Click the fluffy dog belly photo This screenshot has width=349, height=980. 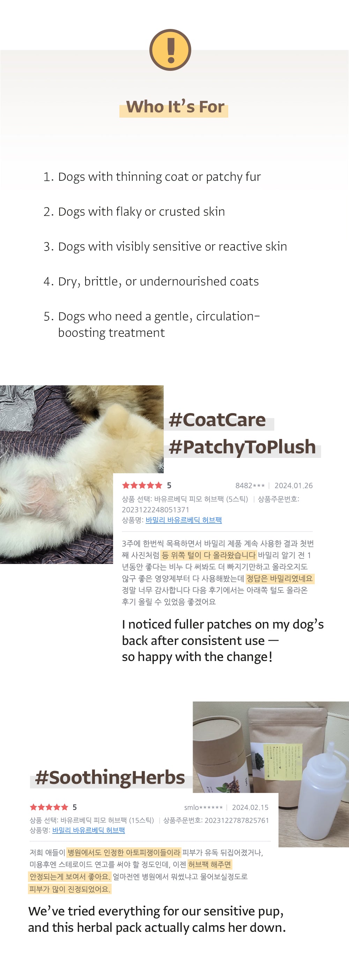(81, 474)
